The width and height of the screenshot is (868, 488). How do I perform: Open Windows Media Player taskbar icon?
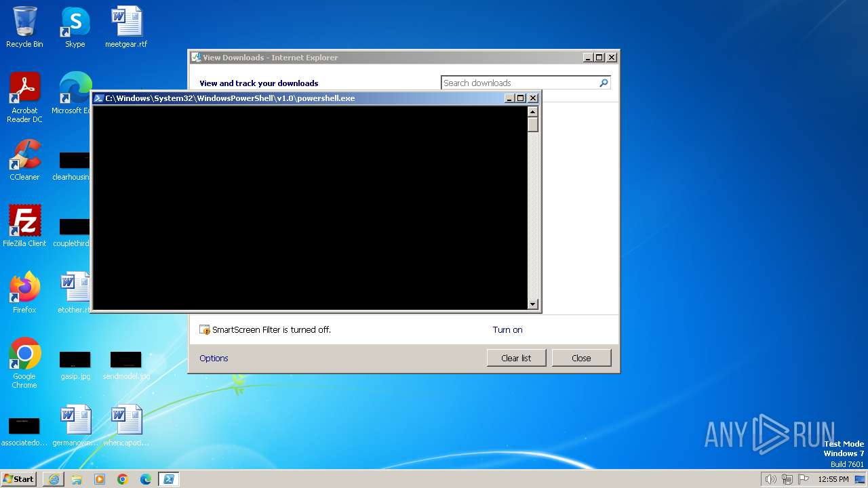(100, 479)
